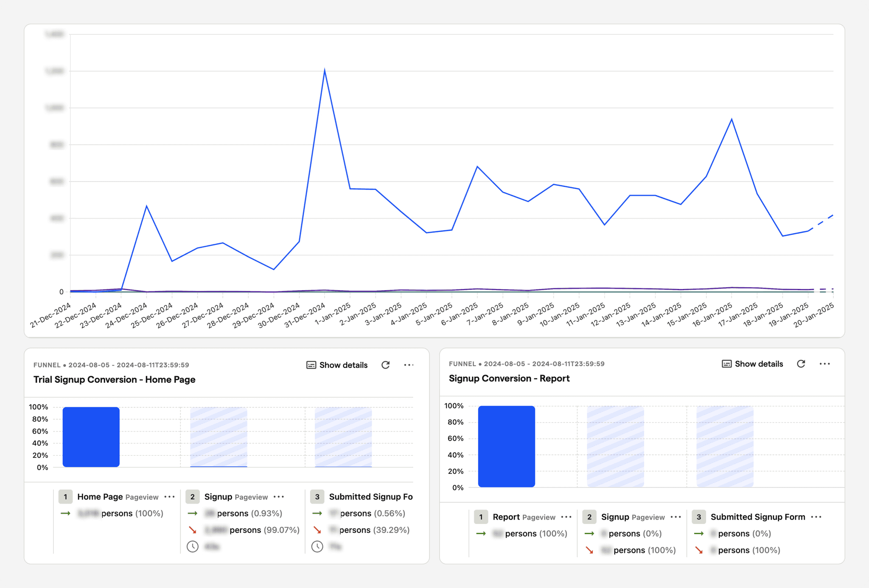
Task: Open Trial Signup Conversion - Home Page title
Action: click(114, 379)
